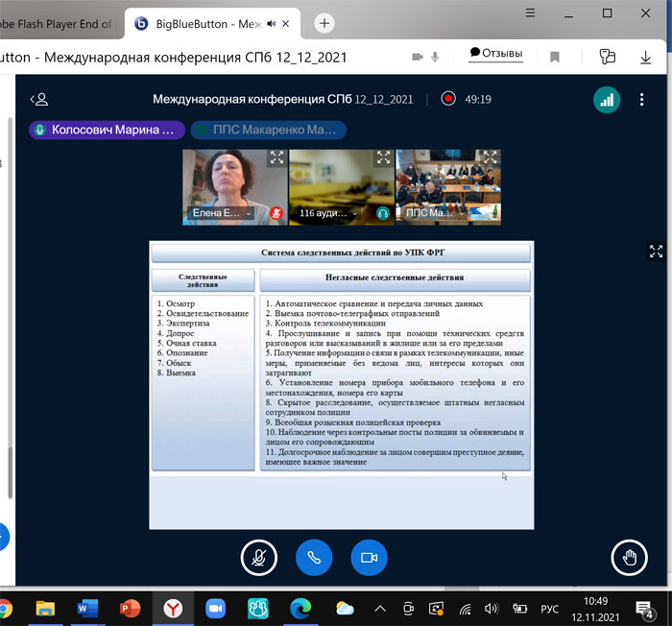Click the ППС Макаренко talking indicator
The width and height of the screenshot is (672, 626).
point(269,130)
